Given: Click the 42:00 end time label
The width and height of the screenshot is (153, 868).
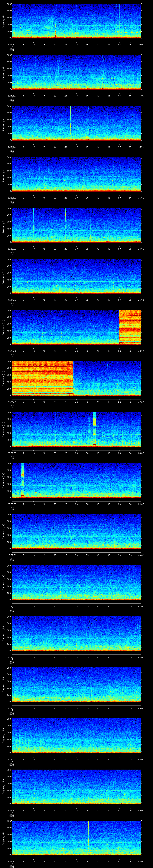Looking at the screenshot, I should (141, 657).
